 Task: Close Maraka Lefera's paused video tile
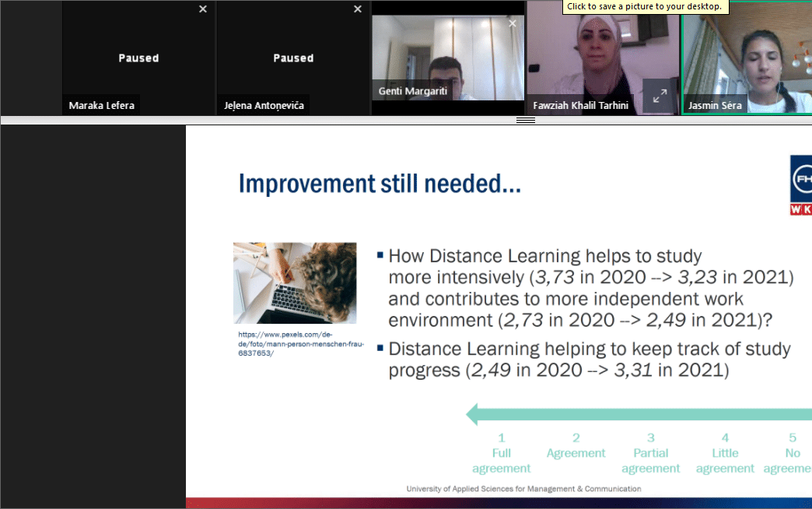point(203,9)
